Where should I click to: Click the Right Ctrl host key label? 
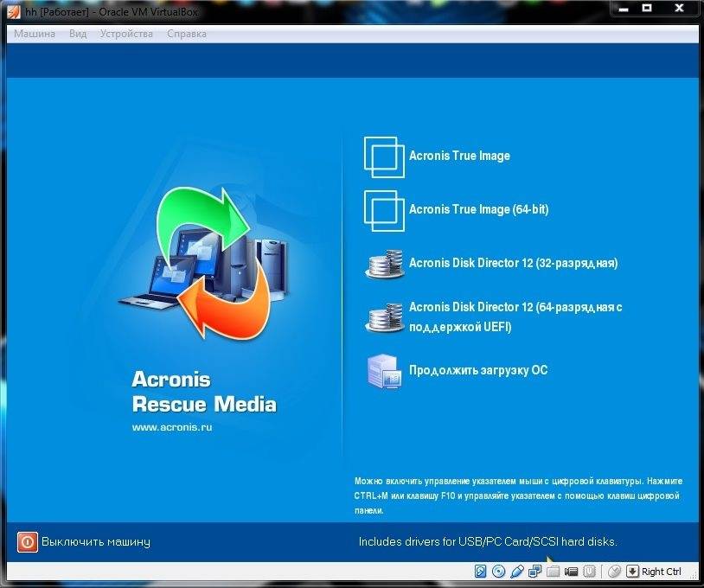click(662, 572)
